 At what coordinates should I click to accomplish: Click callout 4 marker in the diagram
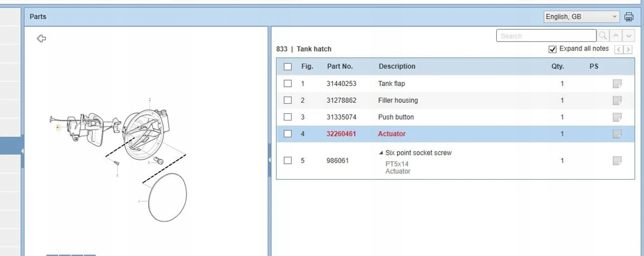(58, 127)
